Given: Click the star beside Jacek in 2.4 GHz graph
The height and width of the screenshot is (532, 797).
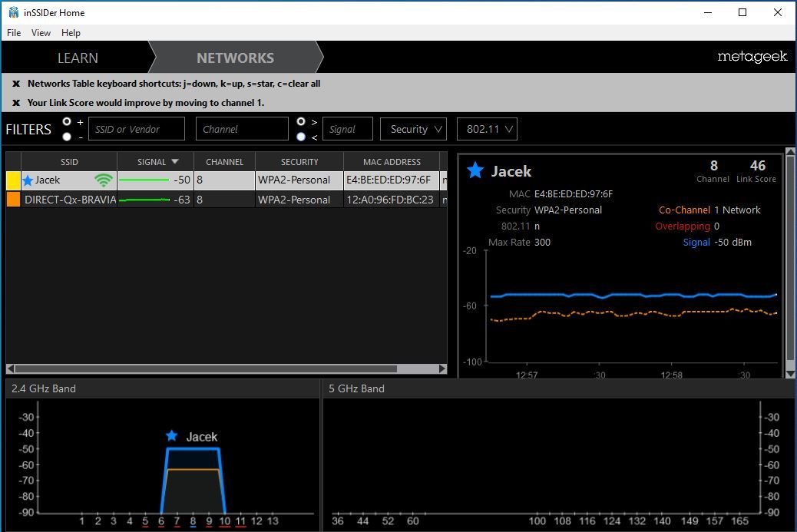Looking at the screenshot, I should (x=172, y=435).
